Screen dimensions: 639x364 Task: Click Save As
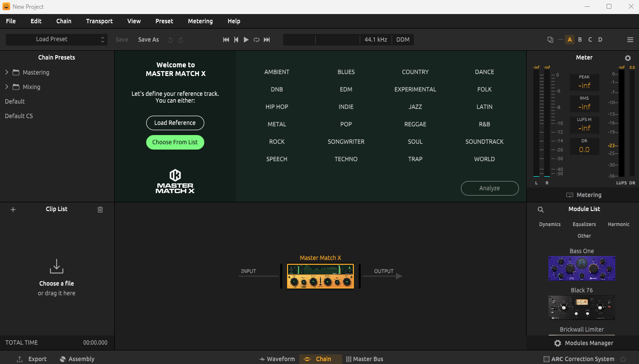point(149,40)
